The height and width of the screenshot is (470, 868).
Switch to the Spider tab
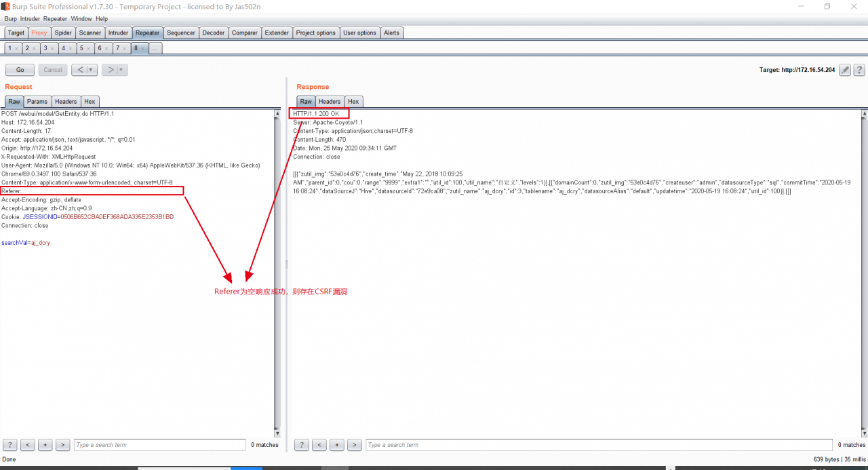(x=63, y=33)
